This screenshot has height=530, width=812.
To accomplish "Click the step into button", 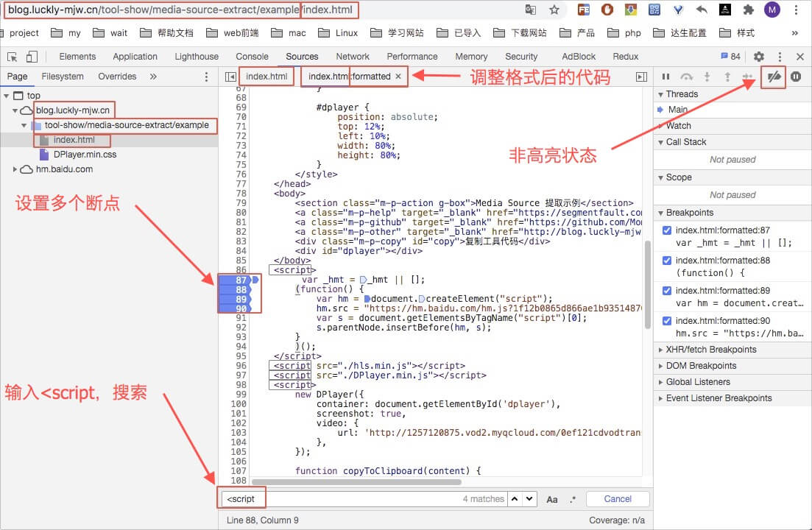I will tap(707, 77).
